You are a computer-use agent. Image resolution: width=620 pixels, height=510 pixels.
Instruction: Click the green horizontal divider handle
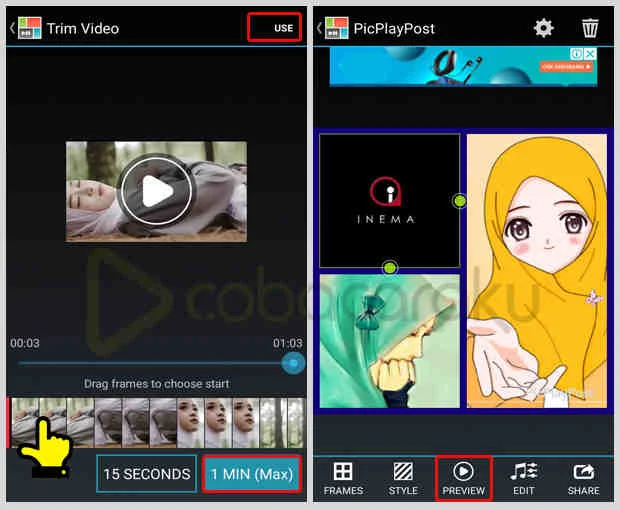point(390,268)
